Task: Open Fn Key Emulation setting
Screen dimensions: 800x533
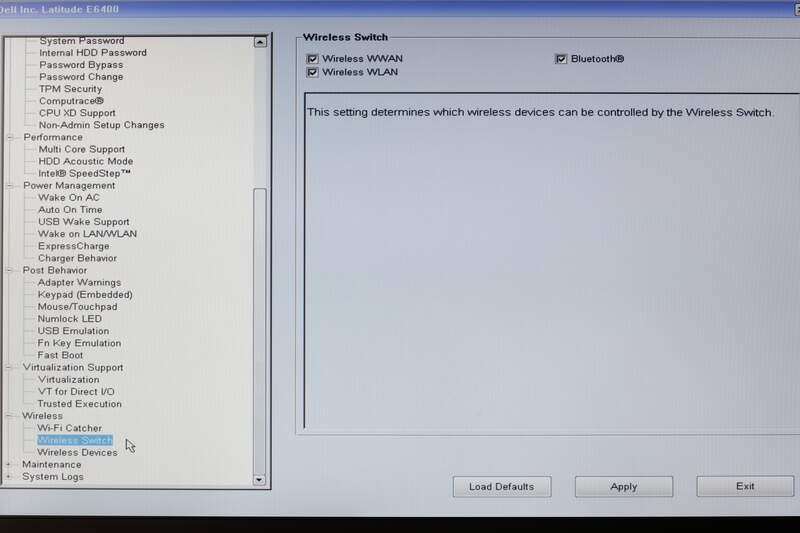Action: coord(80,343)
